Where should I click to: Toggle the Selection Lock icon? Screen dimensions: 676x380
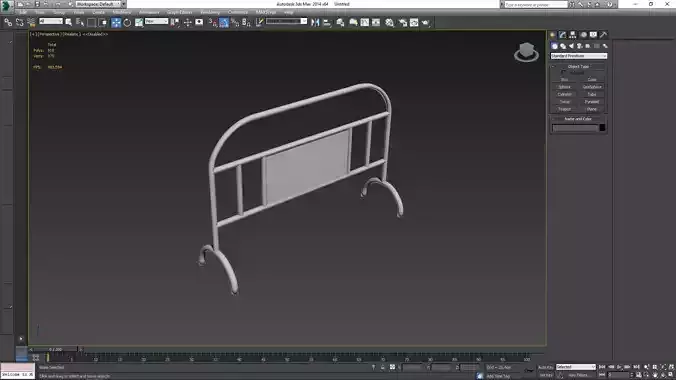click(382, 367)
